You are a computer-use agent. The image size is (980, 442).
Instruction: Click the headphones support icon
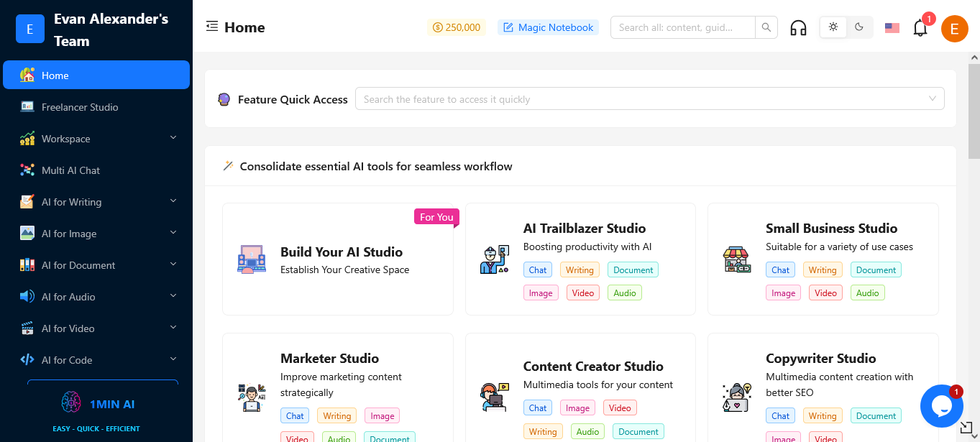pos(798,28)
